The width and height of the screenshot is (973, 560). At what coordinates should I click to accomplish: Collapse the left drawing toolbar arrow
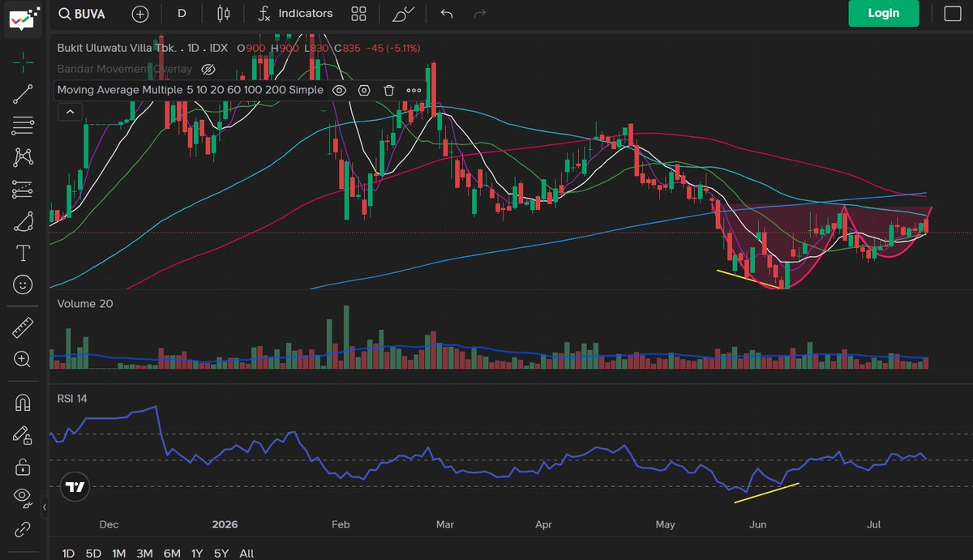pos(45,508)
